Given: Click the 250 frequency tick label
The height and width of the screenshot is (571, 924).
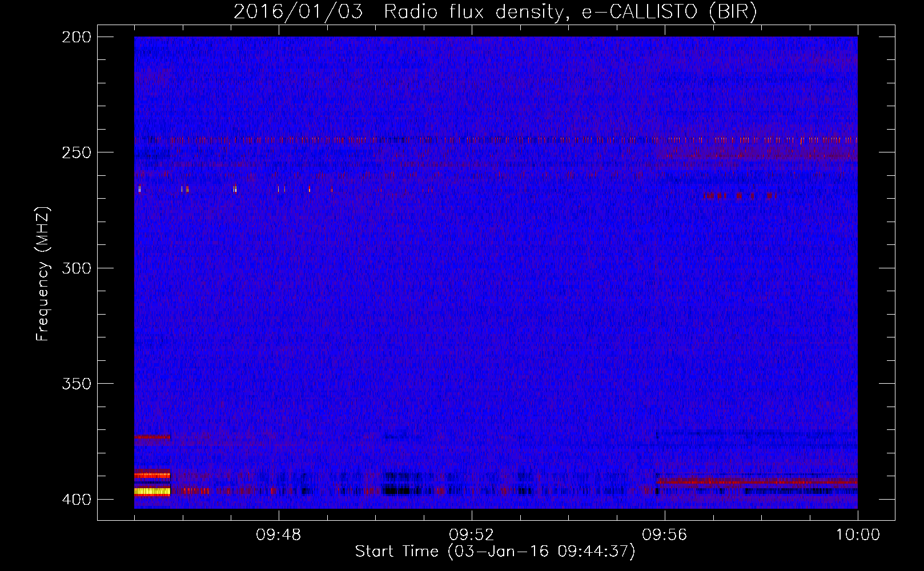Looking at the screenshot, I should 76,152.
